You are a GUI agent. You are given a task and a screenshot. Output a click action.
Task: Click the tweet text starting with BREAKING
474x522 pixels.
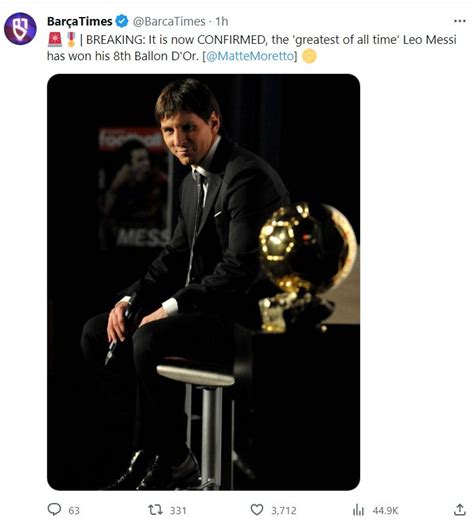252,48
